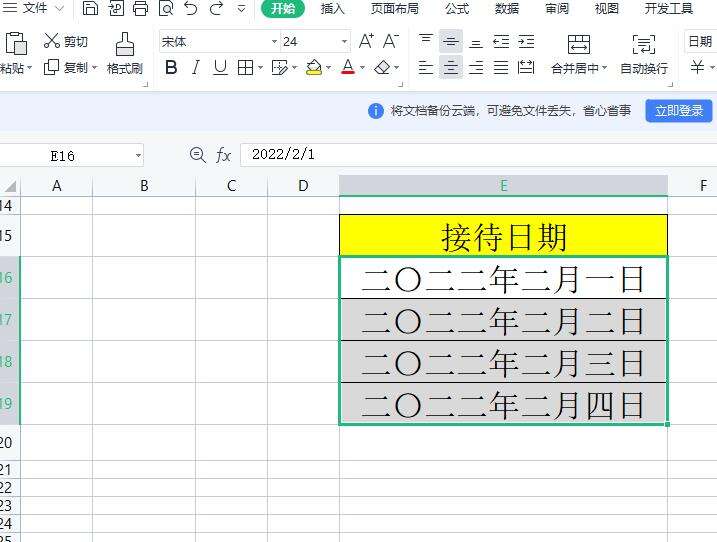Click distributed alignment icon
The width and height of the screenshot is (717, 542).
point(526,68)
